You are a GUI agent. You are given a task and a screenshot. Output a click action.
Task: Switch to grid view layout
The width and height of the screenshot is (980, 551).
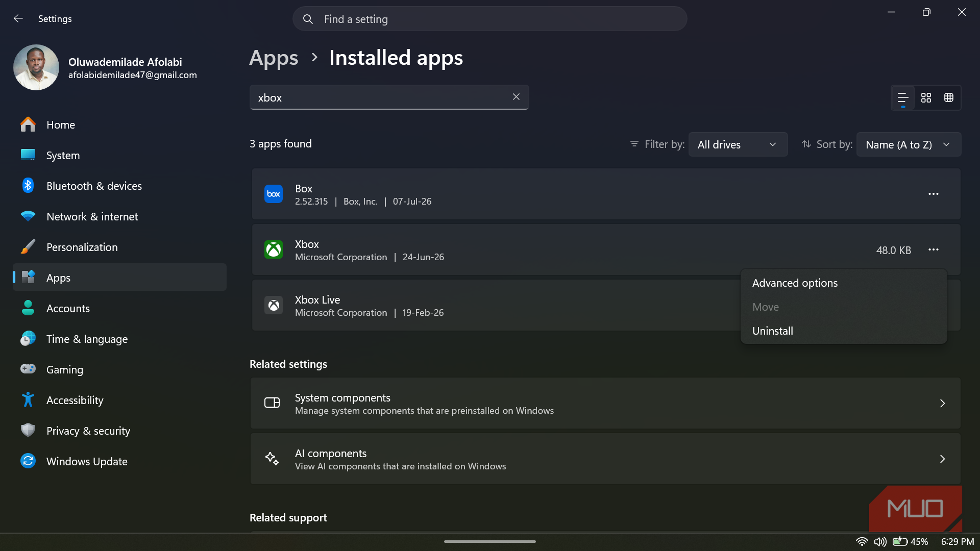pyautogui.click(x=926, y=97)
